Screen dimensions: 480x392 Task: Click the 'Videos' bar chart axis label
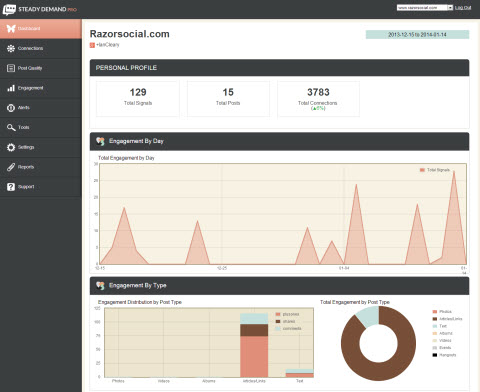[x=163, y=381]
